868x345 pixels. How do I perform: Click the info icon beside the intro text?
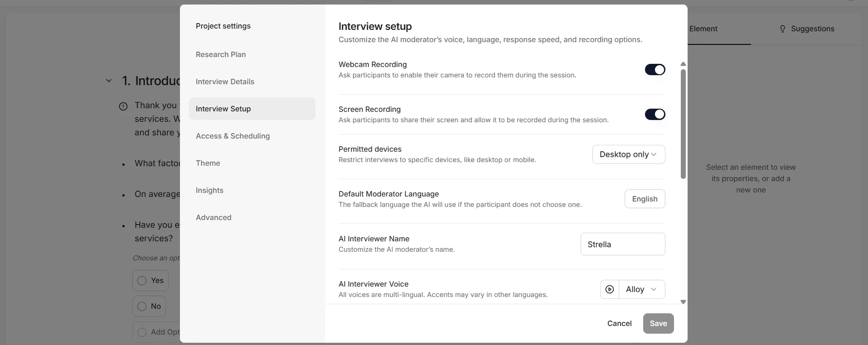tap(123, 106)
